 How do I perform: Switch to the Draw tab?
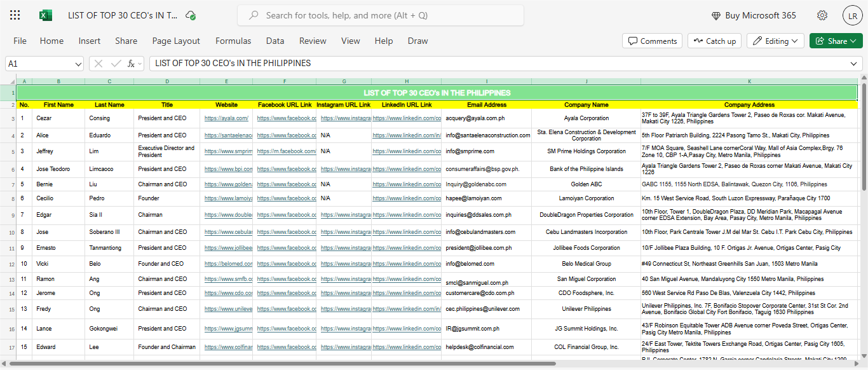click(x=417, y=41)
